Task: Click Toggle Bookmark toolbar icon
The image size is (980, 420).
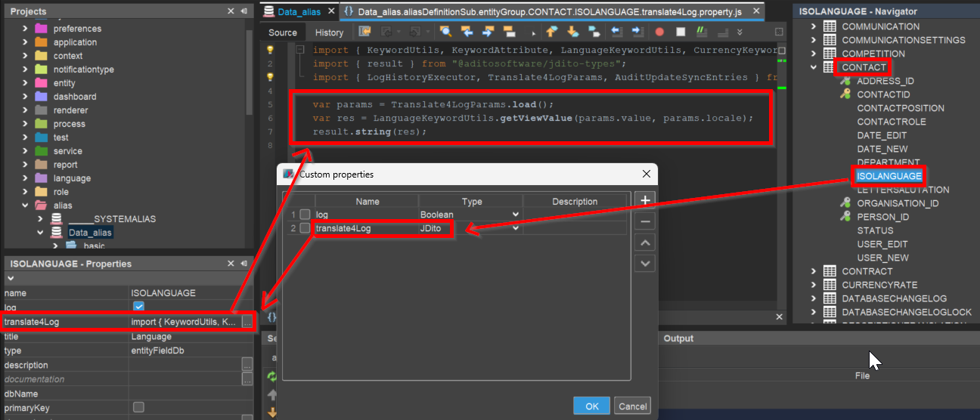Action: [x=594, y=32]
